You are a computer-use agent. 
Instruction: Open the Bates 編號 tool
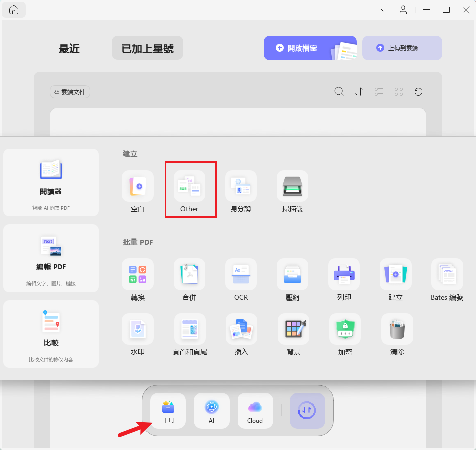point(447,280)
